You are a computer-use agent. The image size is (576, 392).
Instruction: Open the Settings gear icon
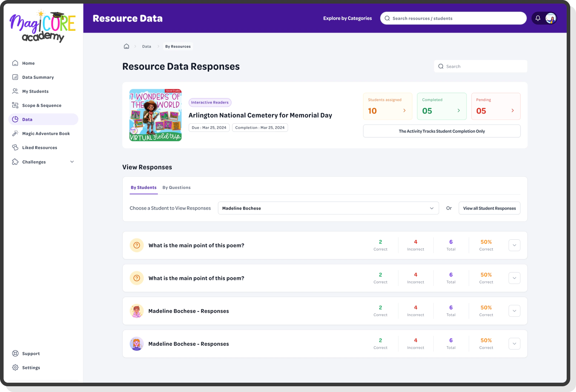click(x=15, y=367)
